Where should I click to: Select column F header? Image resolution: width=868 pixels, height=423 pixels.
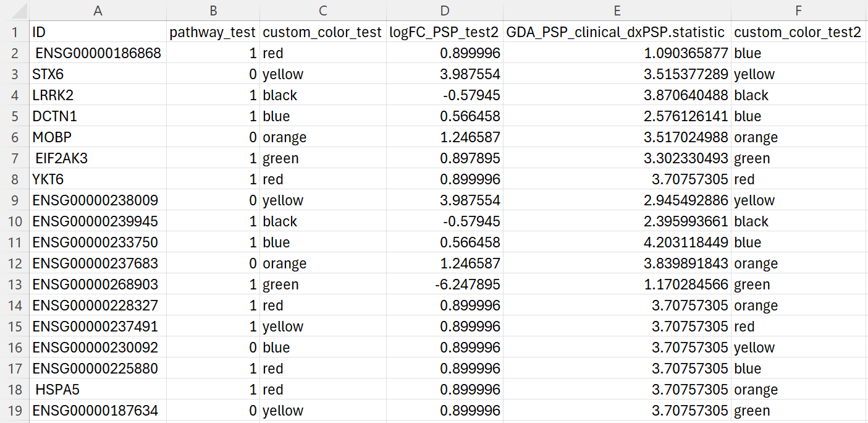tap(799, 11)
